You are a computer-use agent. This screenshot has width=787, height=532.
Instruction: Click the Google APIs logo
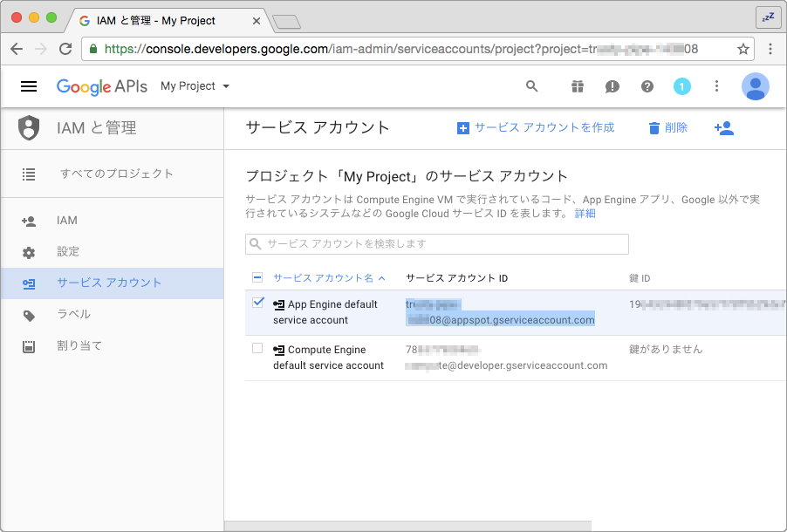pyautogui.click(x=102, y=86)
